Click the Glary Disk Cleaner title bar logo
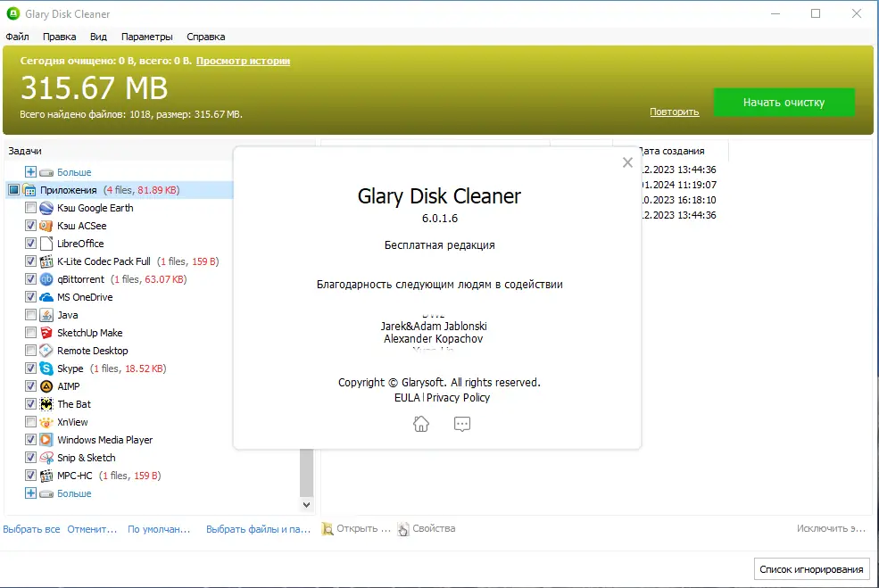Screen dimensions: 879x588 pos(12,13)
